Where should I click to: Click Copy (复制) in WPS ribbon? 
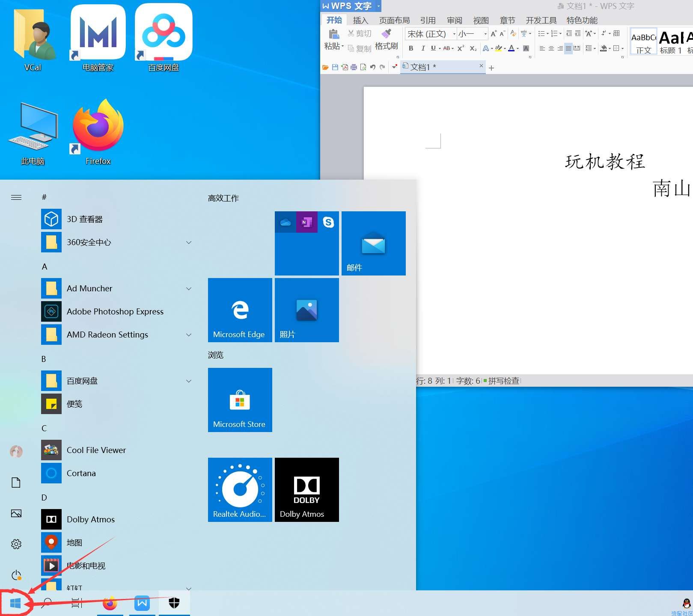tap(360, 48)
